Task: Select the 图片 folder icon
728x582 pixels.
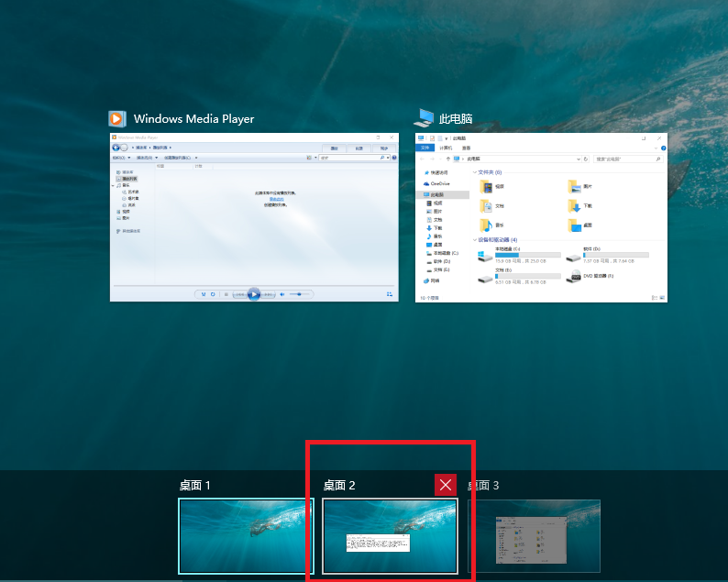Action: 574,186
